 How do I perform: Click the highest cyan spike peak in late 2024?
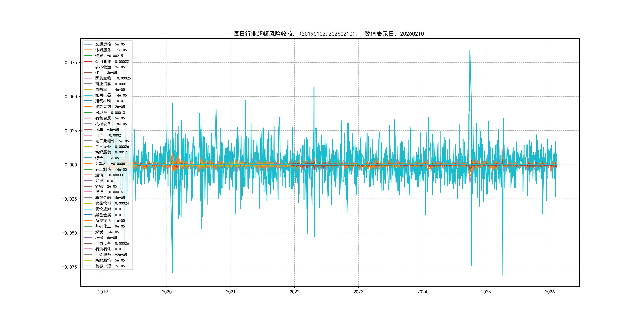pyautogui.click(x=470, y=50)
